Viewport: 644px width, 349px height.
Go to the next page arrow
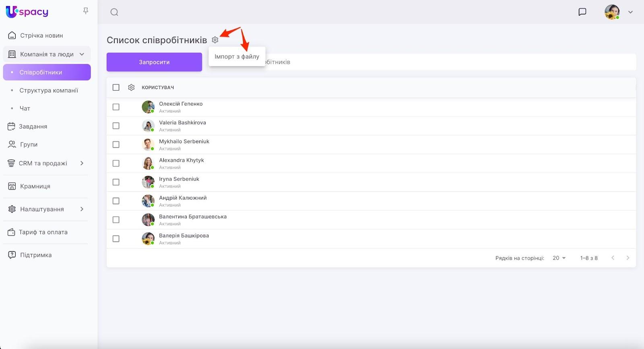click(627, 258)
